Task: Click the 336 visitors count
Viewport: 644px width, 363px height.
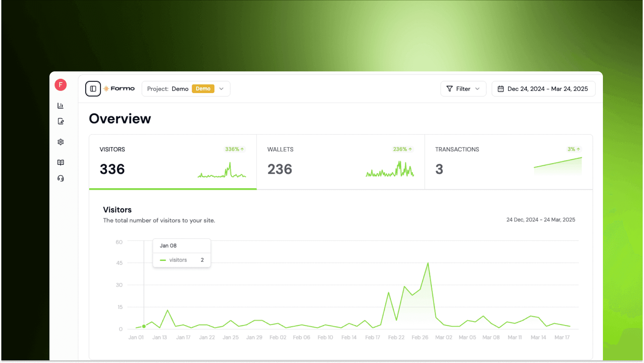Action: click(x=112, y=169)
